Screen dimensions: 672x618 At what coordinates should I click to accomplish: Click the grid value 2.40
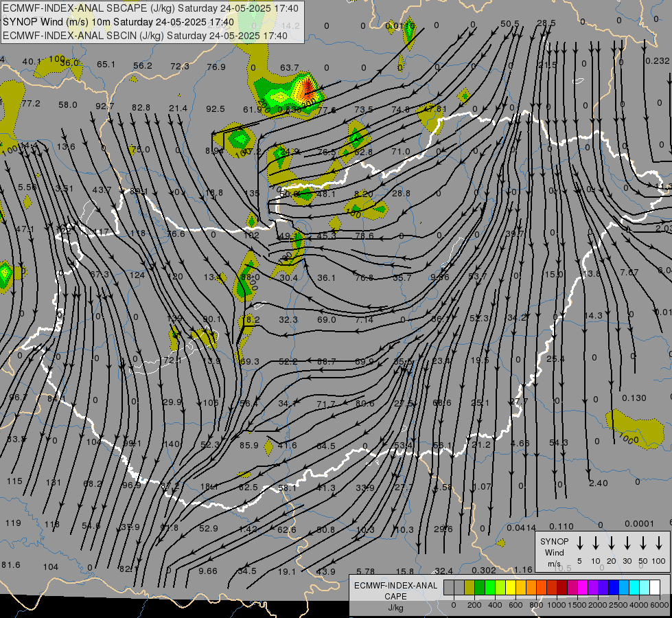point(599,483)
